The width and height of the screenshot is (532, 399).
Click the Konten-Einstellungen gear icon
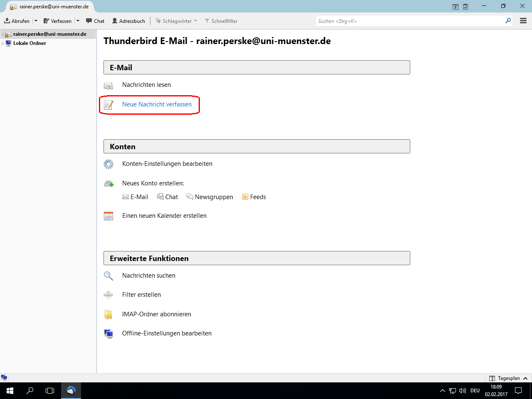(x=108, y=164)
